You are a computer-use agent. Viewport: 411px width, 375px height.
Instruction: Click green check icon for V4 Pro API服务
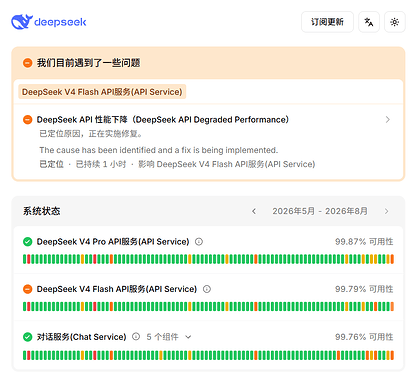pos(27,241)
